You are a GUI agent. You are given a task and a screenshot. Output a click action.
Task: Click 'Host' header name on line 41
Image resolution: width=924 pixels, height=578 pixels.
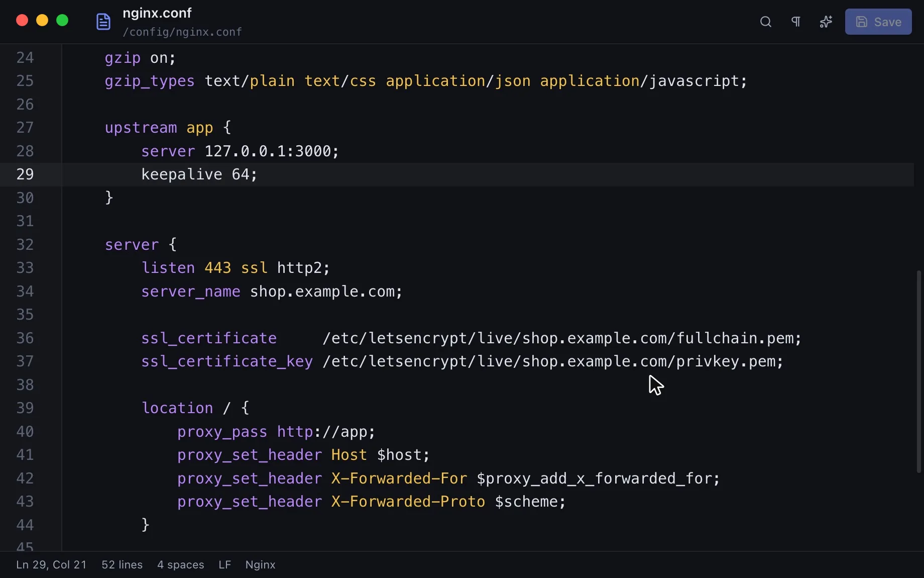(349, 455)
